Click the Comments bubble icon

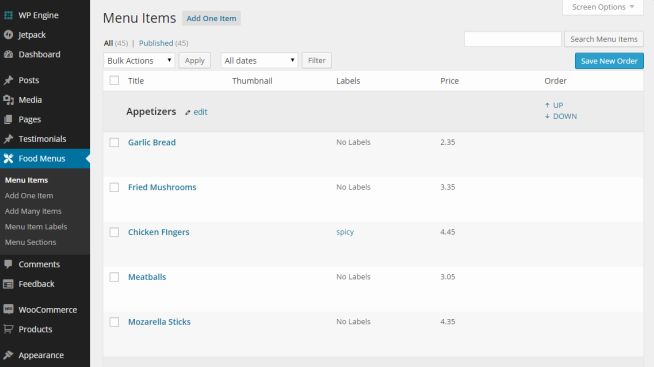(8, 264)
